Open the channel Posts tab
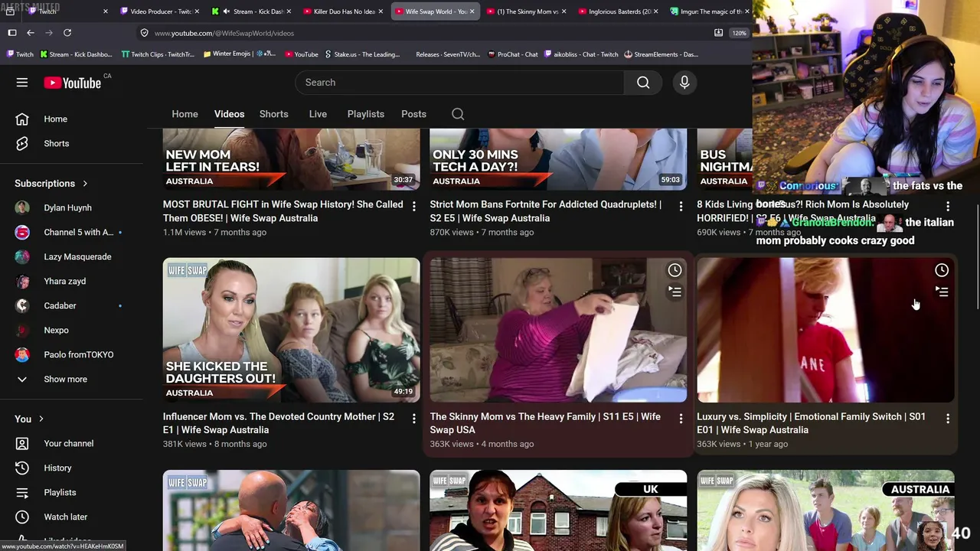This screenshot has height=551, width=980. [413, 114]
